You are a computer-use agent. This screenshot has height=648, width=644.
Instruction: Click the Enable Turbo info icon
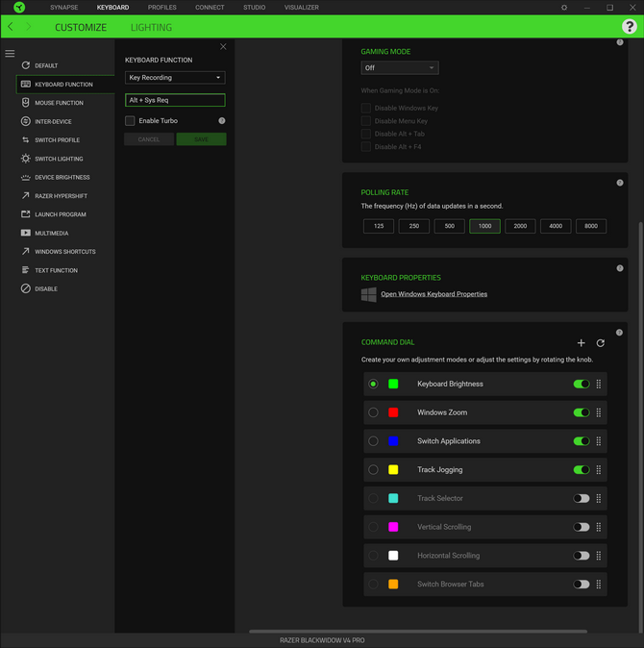point(222,121)
